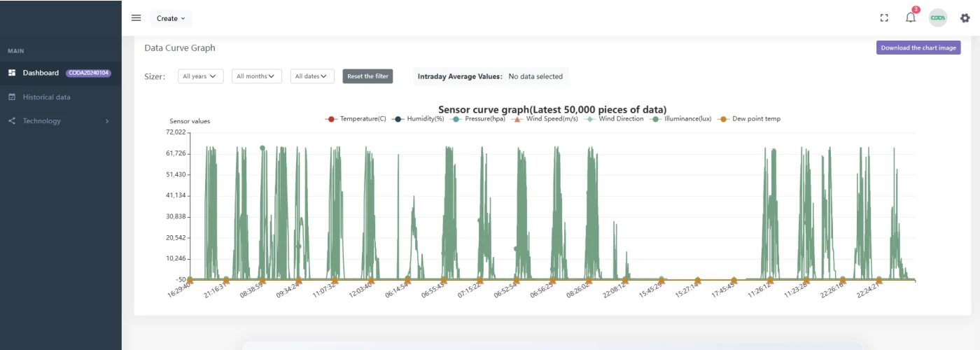980x350 pixels.
Task: Open the settings gear icon
Action: [965, 18]
